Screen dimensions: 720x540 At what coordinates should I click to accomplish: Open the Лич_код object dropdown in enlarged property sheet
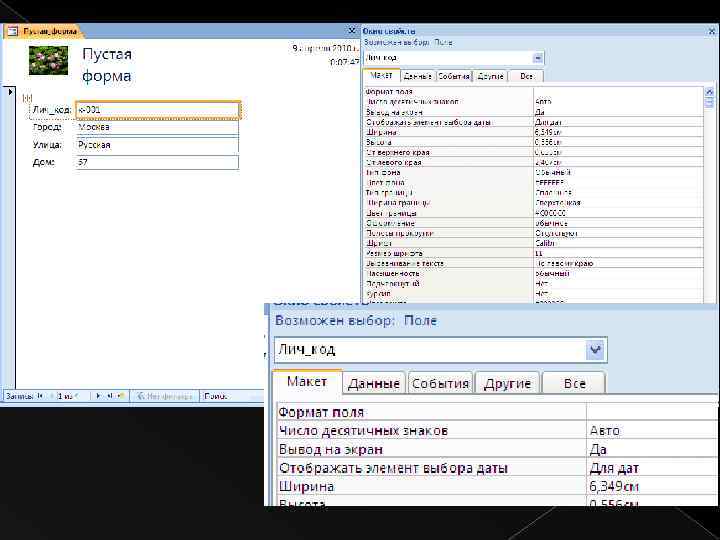click(596, 350)
